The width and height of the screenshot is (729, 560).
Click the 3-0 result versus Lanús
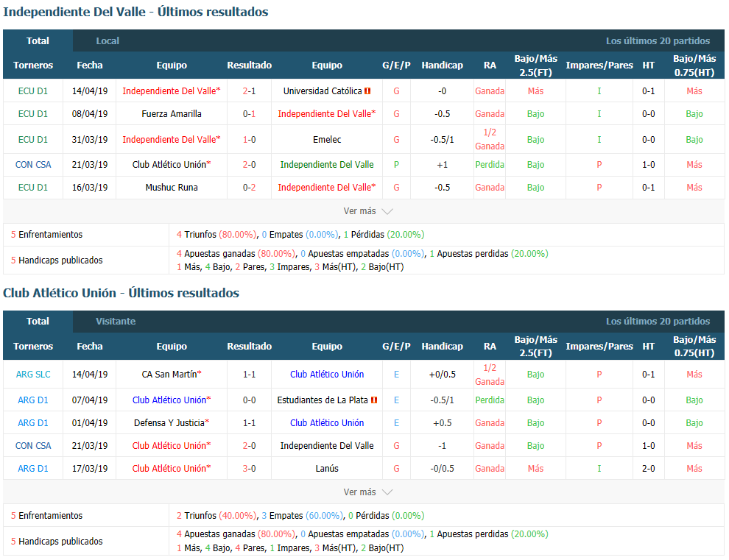[249, 469]
